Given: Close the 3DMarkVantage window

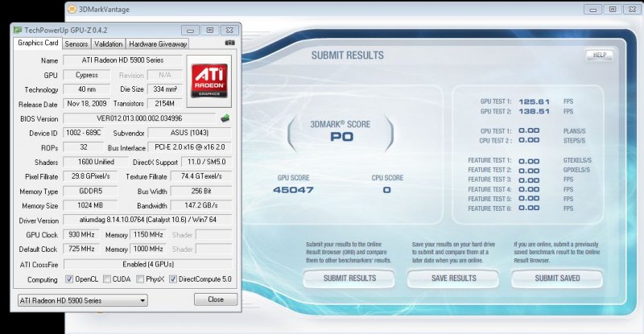Looking at the screenshot, I should click(x=632, y=9).
